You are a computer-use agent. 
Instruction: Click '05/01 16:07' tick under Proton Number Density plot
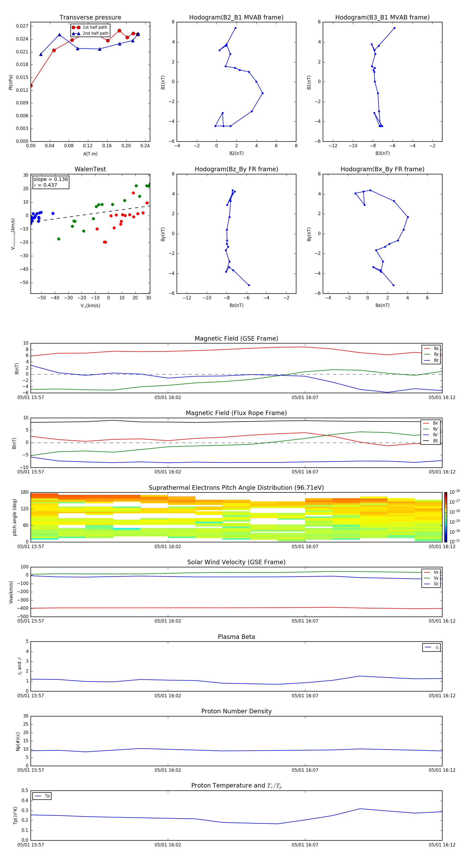tap(305, 770)
